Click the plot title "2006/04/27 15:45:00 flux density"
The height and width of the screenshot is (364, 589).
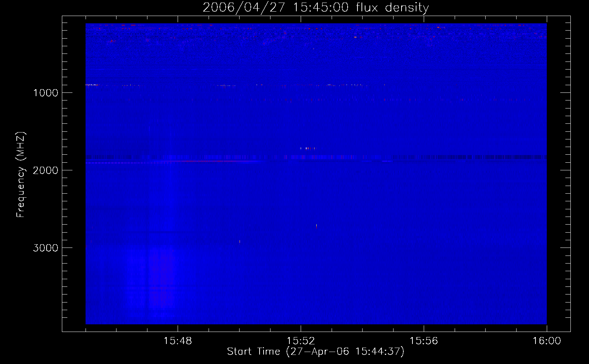pyautogui.click(x=316, y=8)
